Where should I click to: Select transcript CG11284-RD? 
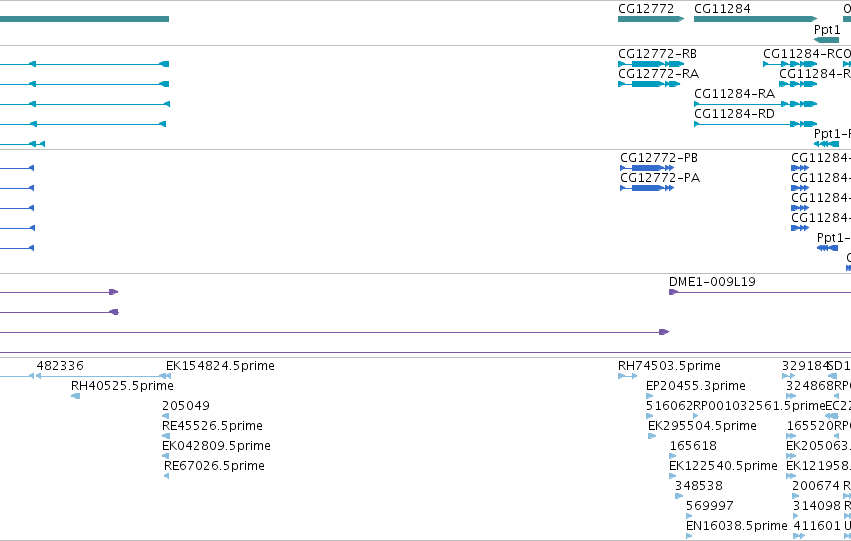pyautogui.click(x=734, y=114)
